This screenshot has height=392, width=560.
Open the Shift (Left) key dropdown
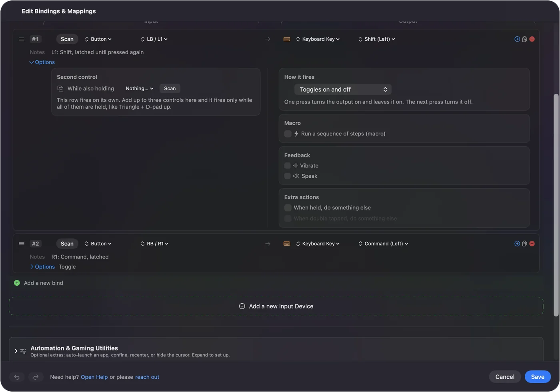(377, 39)
